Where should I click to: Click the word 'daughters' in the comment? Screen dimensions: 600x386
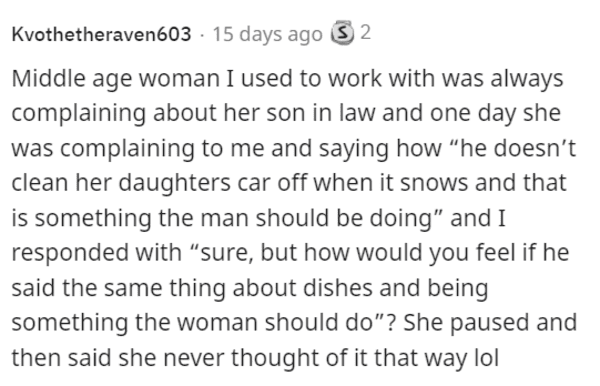coord(174,183)
